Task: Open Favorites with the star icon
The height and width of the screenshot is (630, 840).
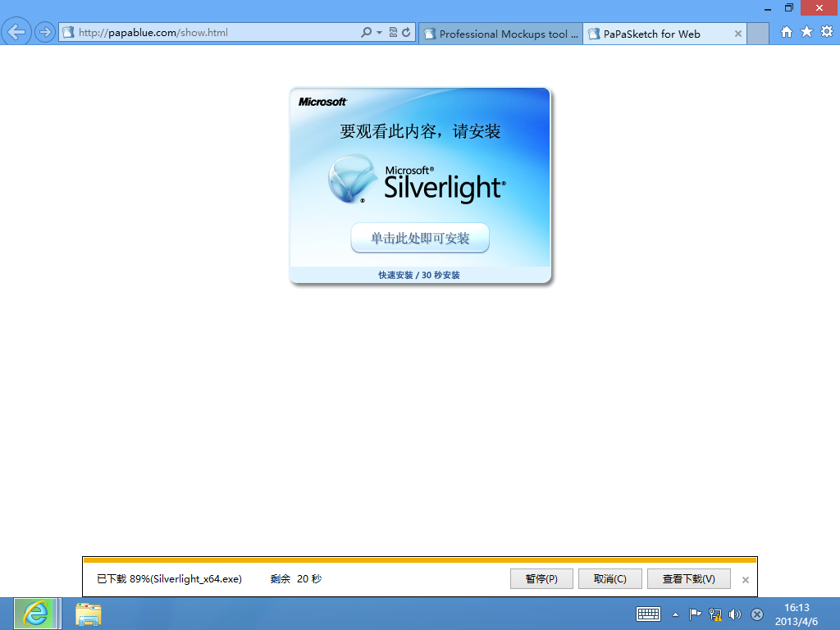Action: [807, 32]
